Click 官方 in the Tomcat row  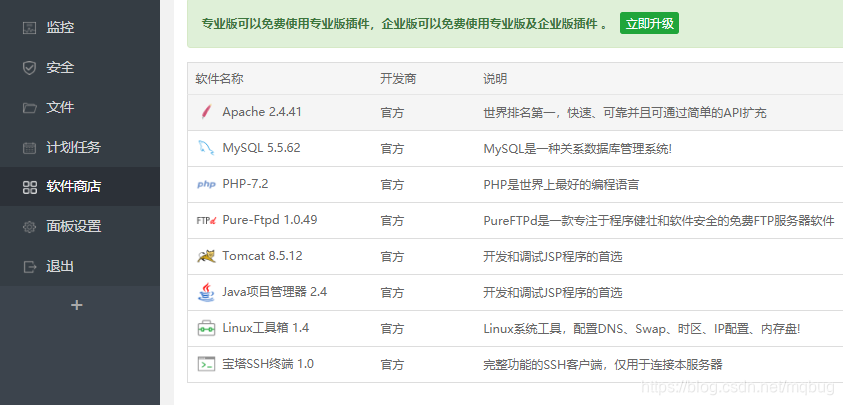pyautogui.click(x=392, y=257)
